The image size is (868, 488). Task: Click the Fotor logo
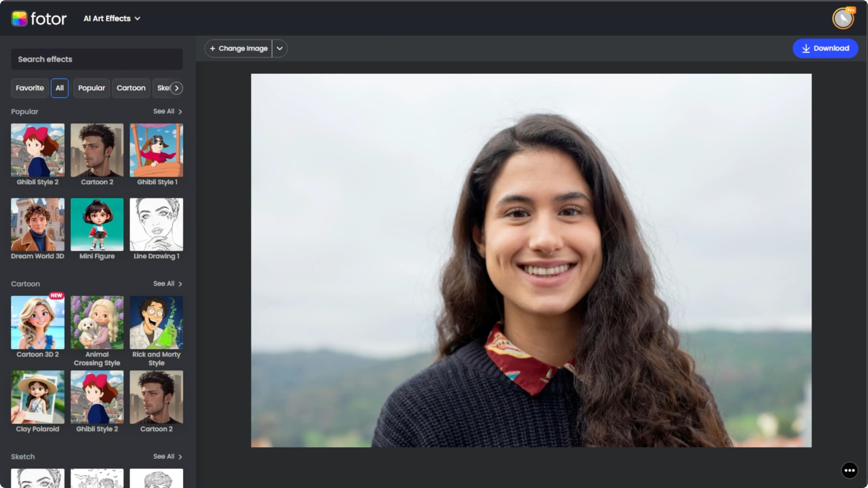click(x=39, y=19)
